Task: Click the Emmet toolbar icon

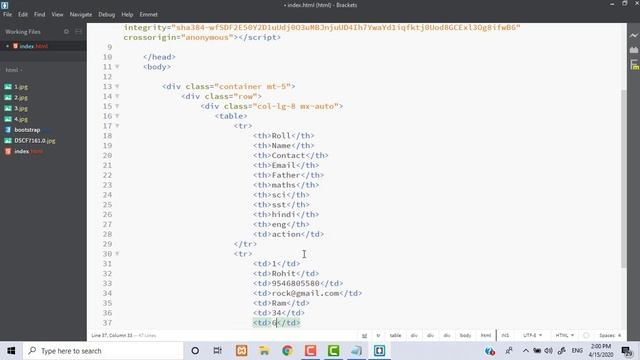Action: pos(634,64)
